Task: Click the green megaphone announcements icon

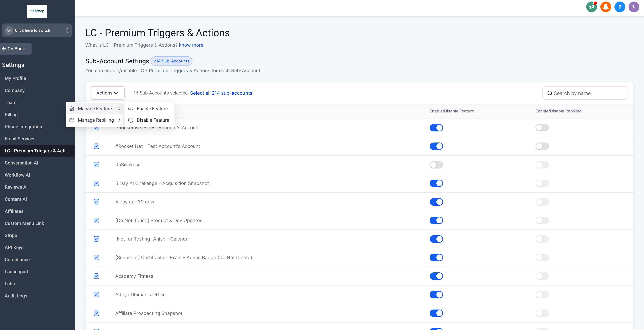Action: pos(591,7)
